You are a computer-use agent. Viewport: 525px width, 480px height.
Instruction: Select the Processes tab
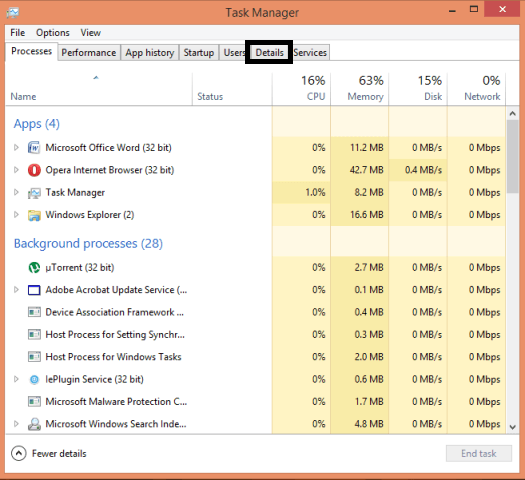pos(31,51)
